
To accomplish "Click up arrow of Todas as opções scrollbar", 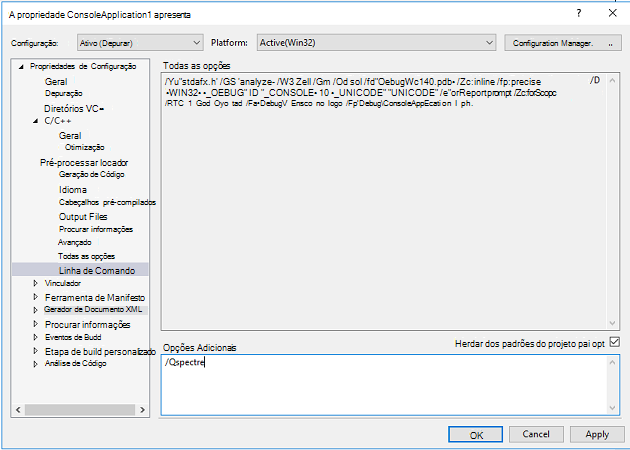I will [612, 80].
